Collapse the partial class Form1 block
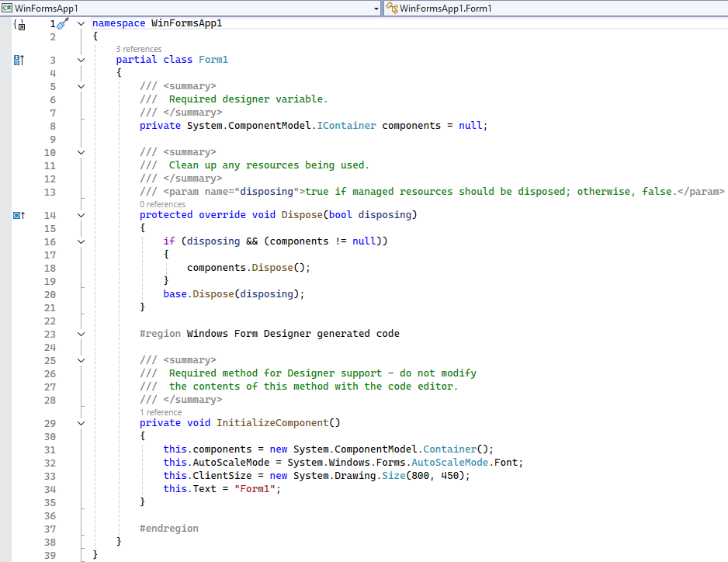 pos(81,60)
